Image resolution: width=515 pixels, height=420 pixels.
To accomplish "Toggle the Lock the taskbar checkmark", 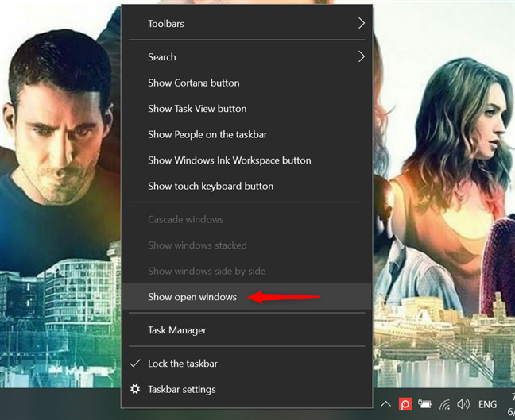I will 135,364.
